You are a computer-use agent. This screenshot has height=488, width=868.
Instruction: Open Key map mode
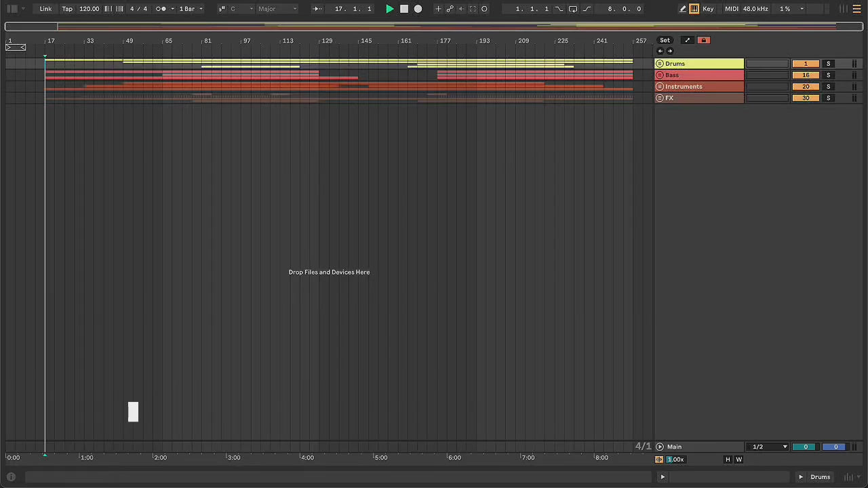(x=708, y=9)
